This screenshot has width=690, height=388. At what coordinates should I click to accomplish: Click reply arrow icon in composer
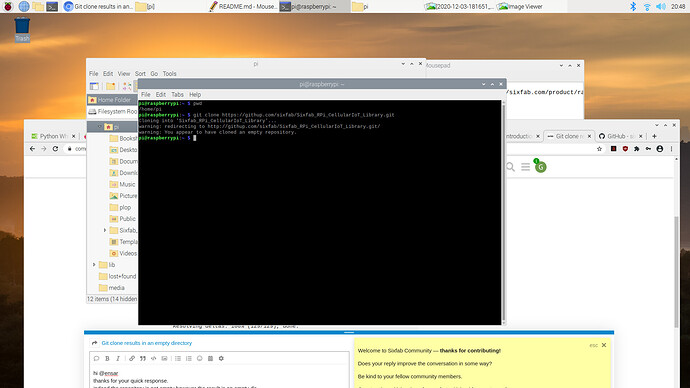pyautogui.click(x=94, y=343)
